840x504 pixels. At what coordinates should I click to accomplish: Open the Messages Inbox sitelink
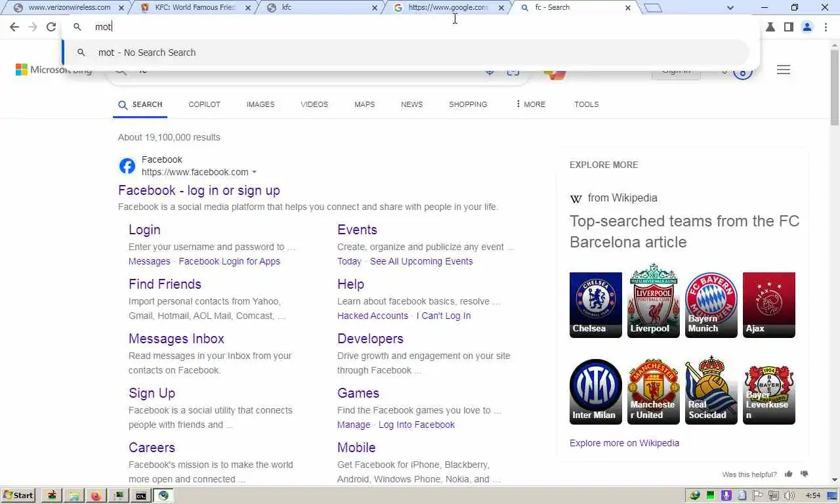(177, 339)
